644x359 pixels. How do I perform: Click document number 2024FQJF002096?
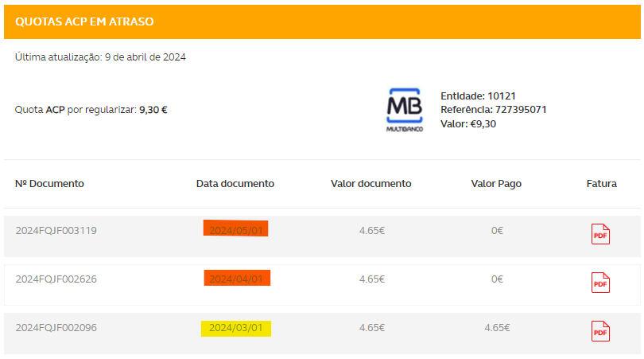56,327
